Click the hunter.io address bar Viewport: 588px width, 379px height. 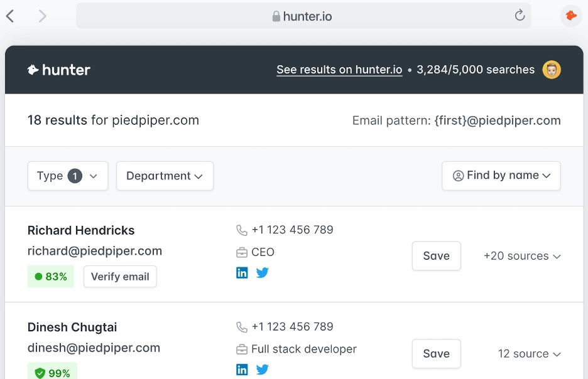[303, 15]
